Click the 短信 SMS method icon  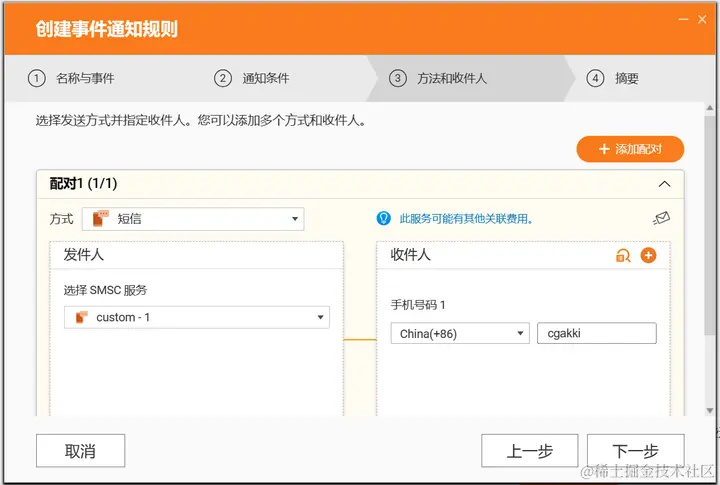[100, 219]
